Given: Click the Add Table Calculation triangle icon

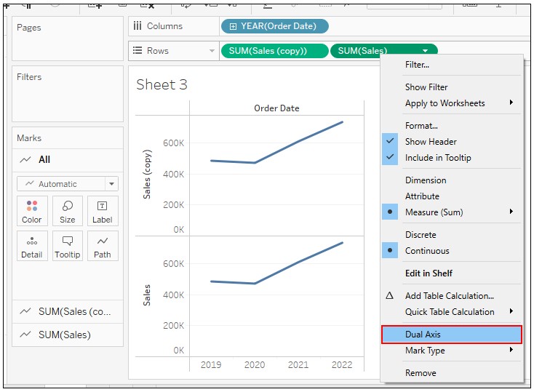Looking at the screenshot, I should [x=390, y=295].
